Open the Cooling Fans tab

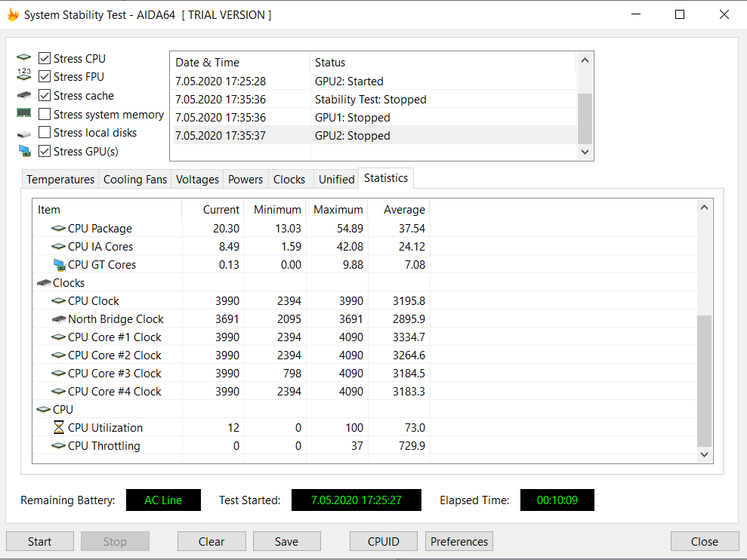click(x=134, y=180)
